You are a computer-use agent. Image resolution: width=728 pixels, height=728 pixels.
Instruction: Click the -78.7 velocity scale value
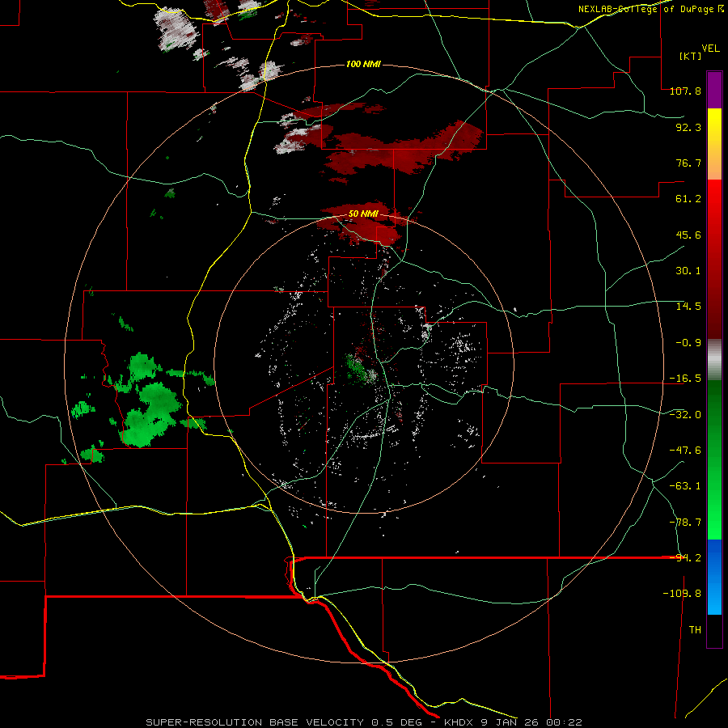685,523
